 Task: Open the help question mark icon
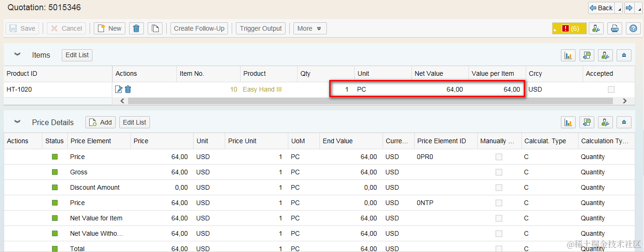pos(633,28)
